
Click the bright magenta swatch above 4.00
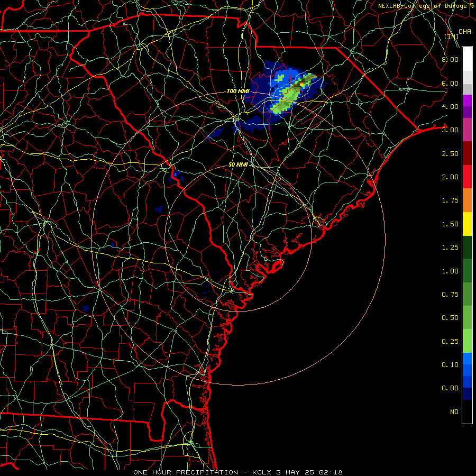click(x=467, y=100)
